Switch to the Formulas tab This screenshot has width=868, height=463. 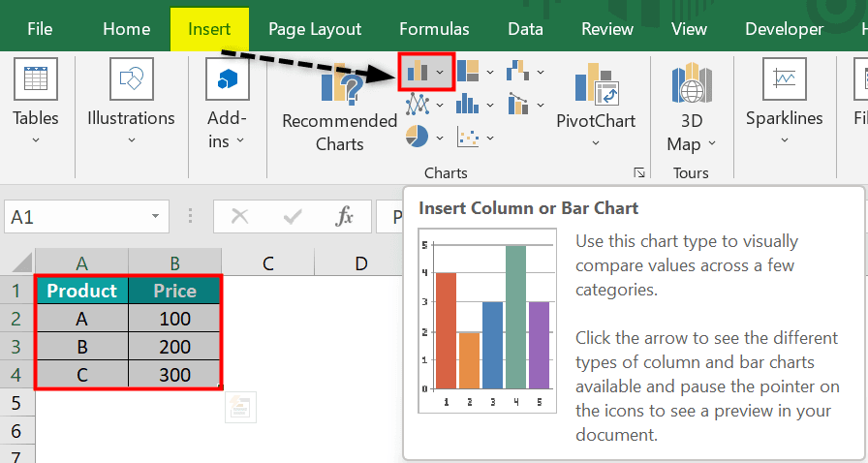(x=434, y=29)
